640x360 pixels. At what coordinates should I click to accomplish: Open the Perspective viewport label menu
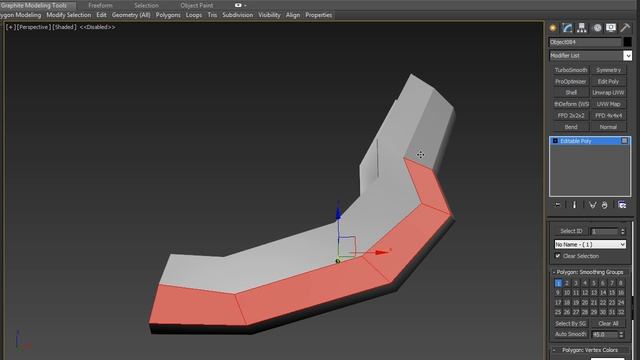(34, 27)
